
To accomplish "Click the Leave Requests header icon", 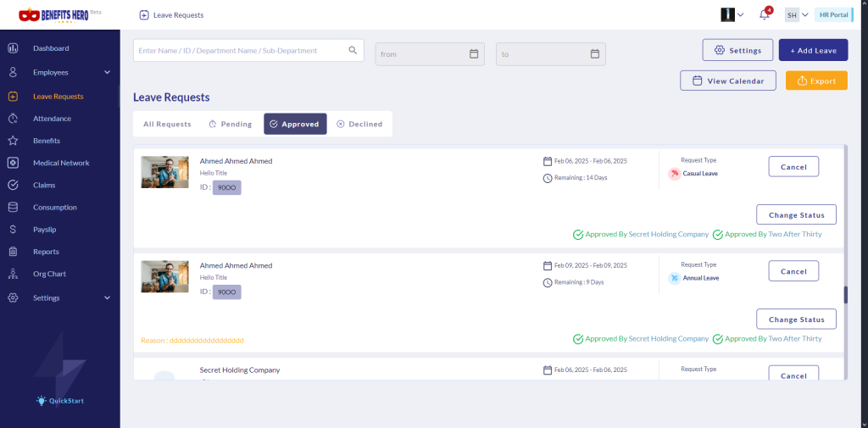I will [144, 15].
